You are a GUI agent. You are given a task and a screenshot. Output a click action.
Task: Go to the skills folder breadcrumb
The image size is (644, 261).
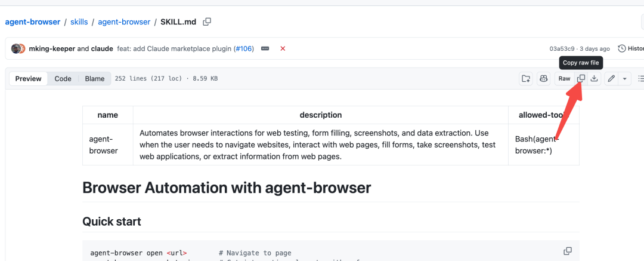pyautogui.click(x=79, y=22)
